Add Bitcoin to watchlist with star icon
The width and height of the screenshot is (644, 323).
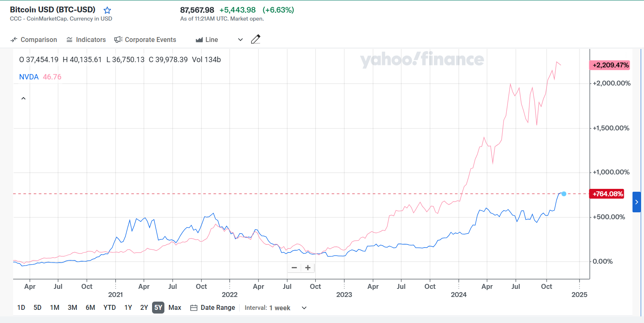107,10
